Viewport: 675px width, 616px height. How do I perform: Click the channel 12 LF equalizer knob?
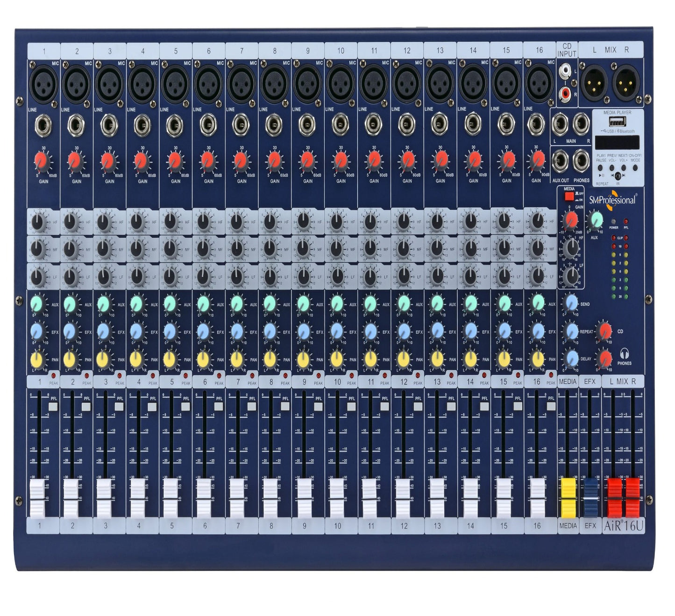402,277
